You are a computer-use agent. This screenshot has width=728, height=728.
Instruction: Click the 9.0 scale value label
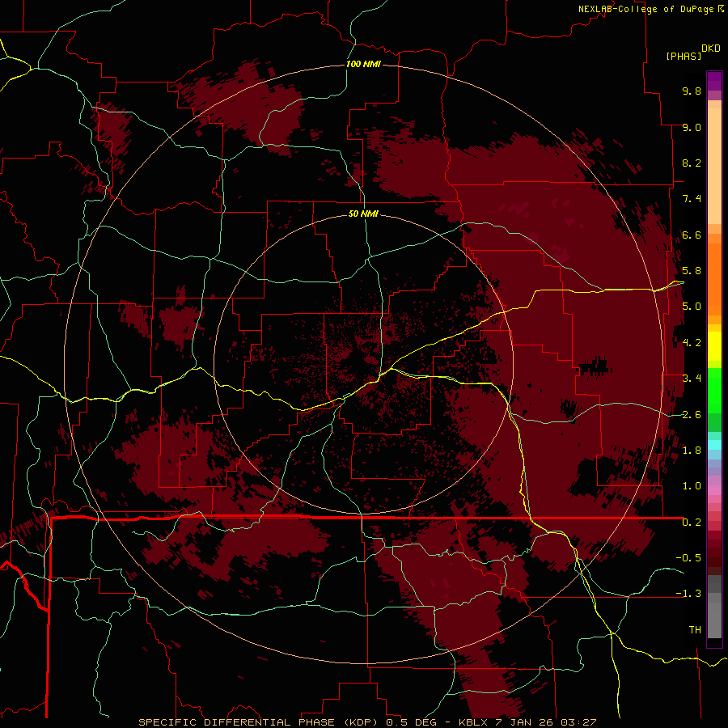click(x=692, y=127)
